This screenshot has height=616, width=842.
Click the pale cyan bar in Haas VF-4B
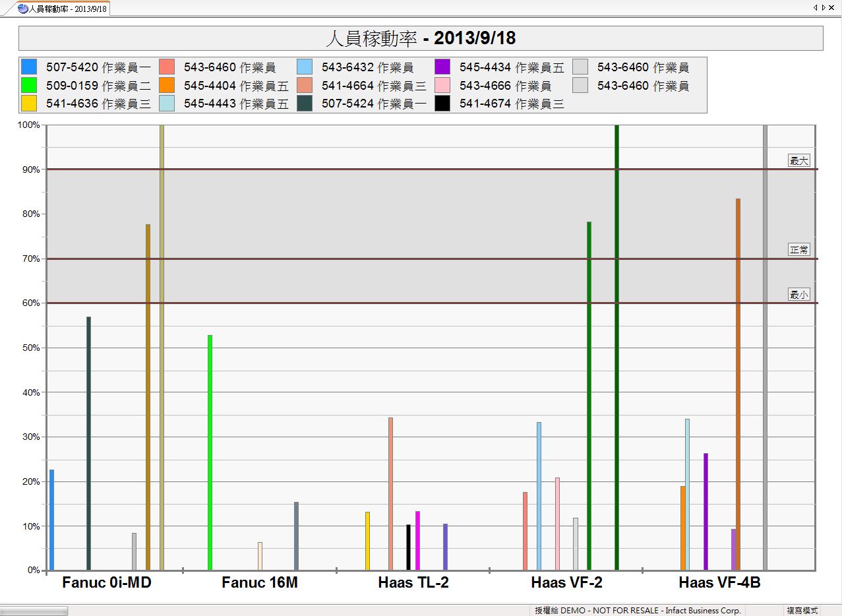(x=687, y=495)
